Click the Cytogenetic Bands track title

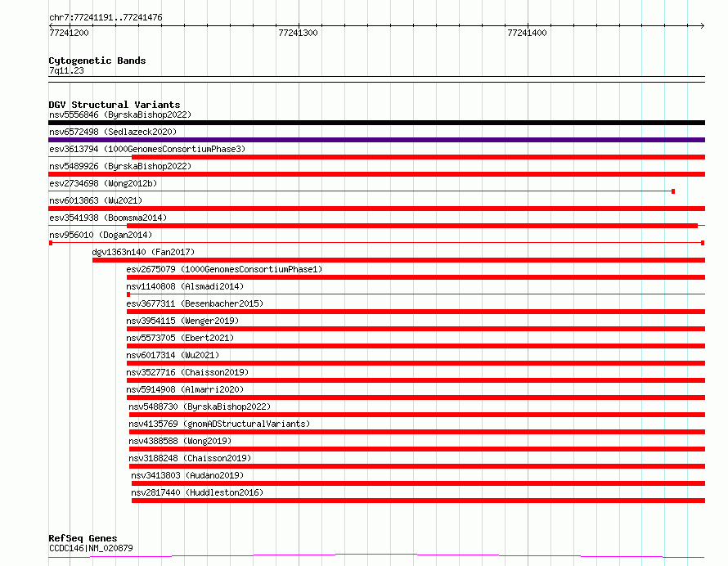point(97,61)
